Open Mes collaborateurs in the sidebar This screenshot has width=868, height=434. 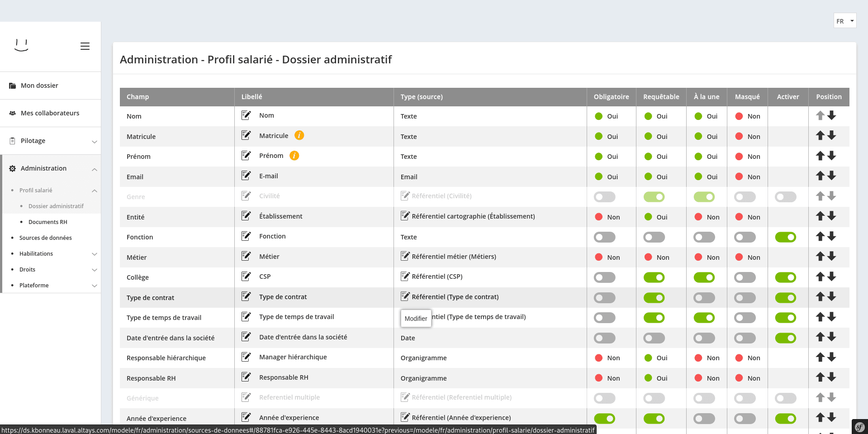(50, 113)
